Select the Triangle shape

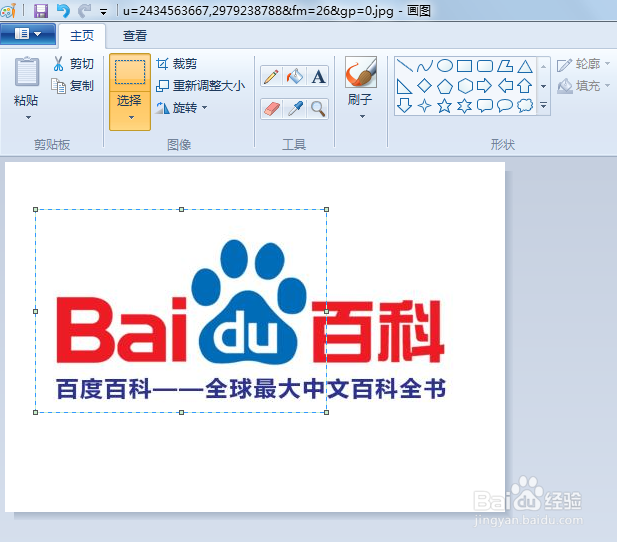pyautogui.click(x=525, y=66)
